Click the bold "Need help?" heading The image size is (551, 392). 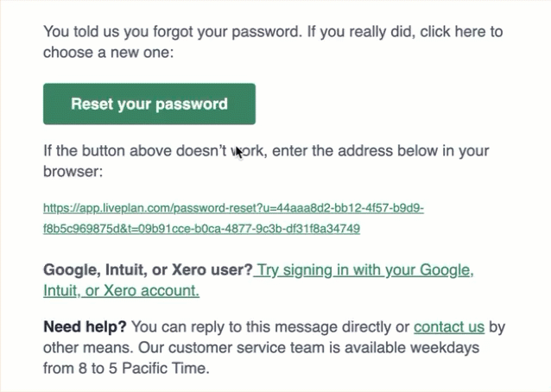85,326
